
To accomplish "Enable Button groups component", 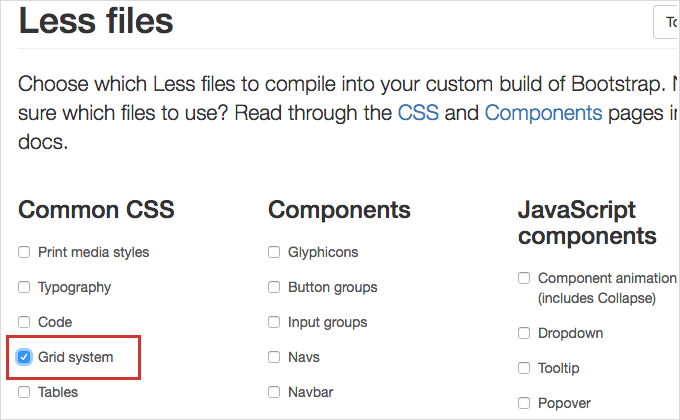I will click(x=274, y=287).
